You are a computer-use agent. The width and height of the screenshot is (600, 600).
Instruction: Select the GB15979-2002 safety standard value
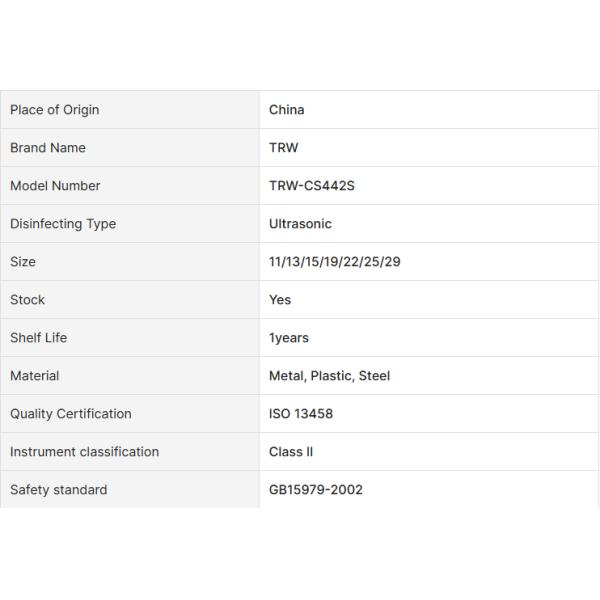point(316,490)
